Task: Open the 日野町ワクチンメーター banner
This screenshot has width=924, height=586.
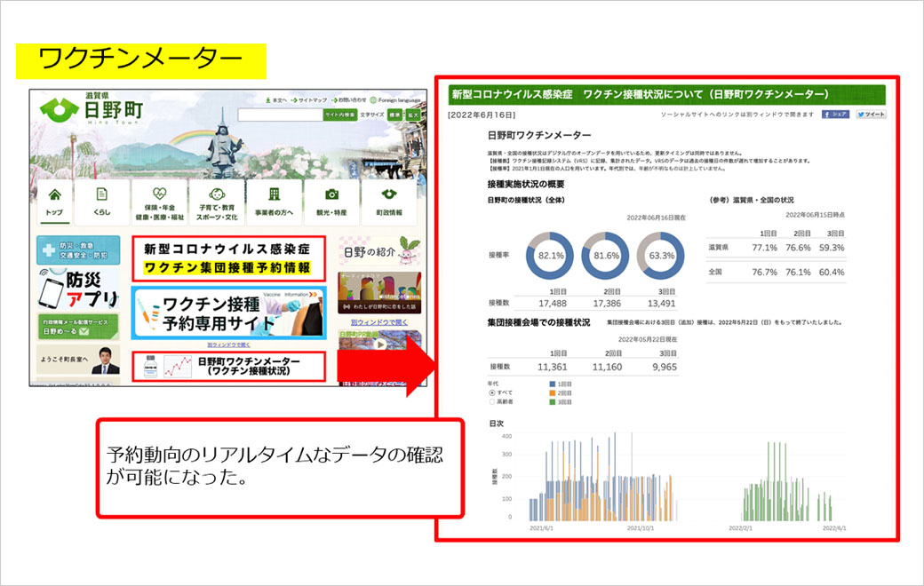Action: (228, 367)
